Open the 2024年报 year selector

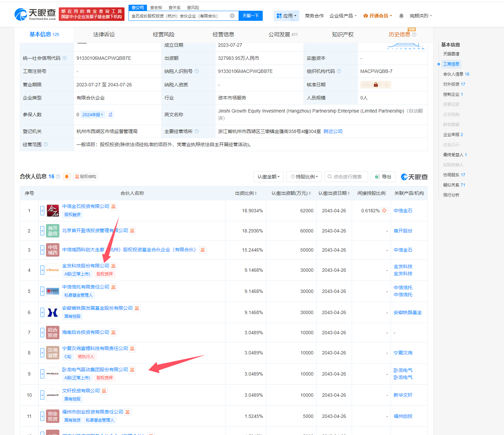click(x=93, y=115)
